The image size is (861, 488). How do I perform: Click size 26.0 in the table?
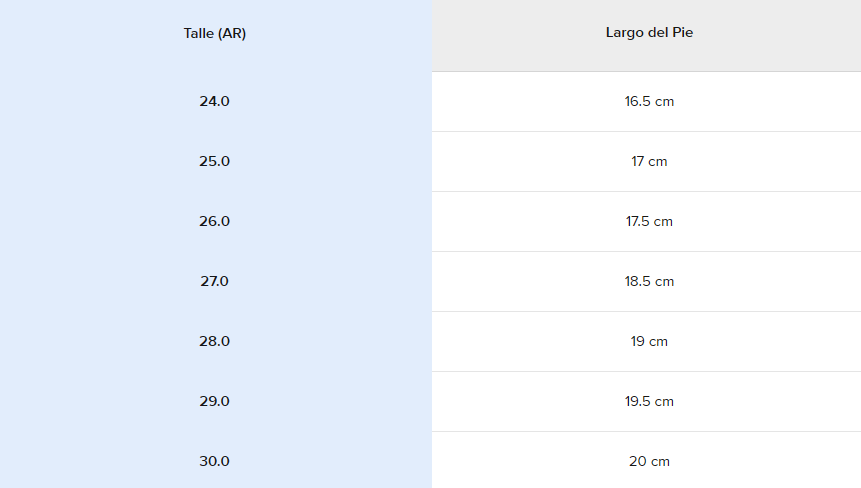click(215, 221)
